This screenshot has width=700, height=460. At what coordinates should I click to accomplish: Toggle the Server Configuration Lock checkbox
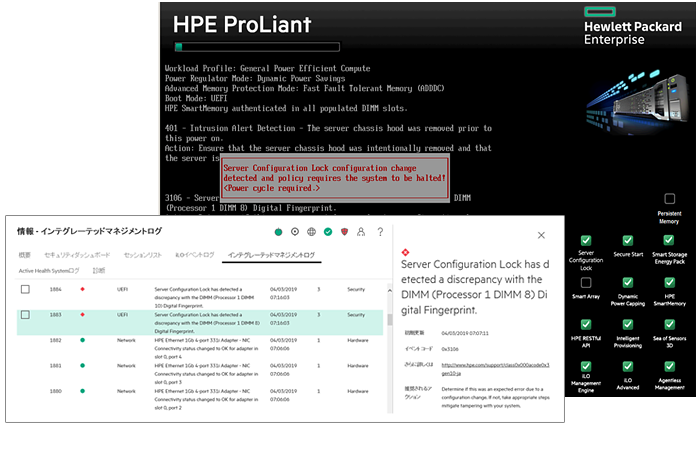pos(586,241)
